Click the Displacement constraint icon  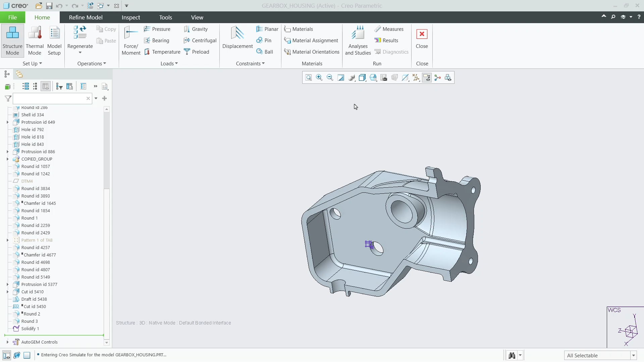point(237,38)
